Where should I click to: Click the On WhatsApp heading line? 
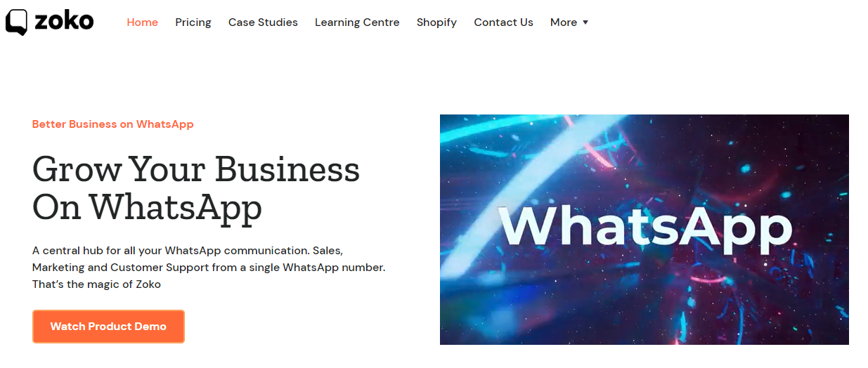[147, 206]
